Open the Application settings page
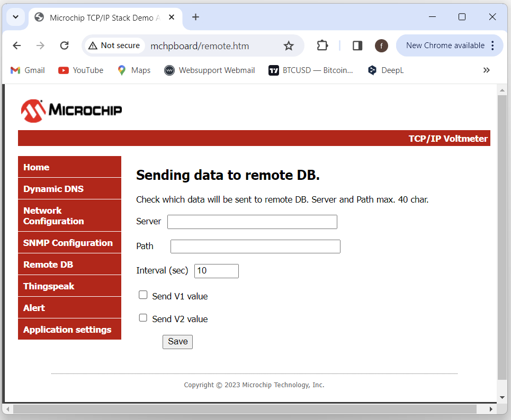Viewport: 511px width, 420px height. pyautogui.click(x=69, y=330)
